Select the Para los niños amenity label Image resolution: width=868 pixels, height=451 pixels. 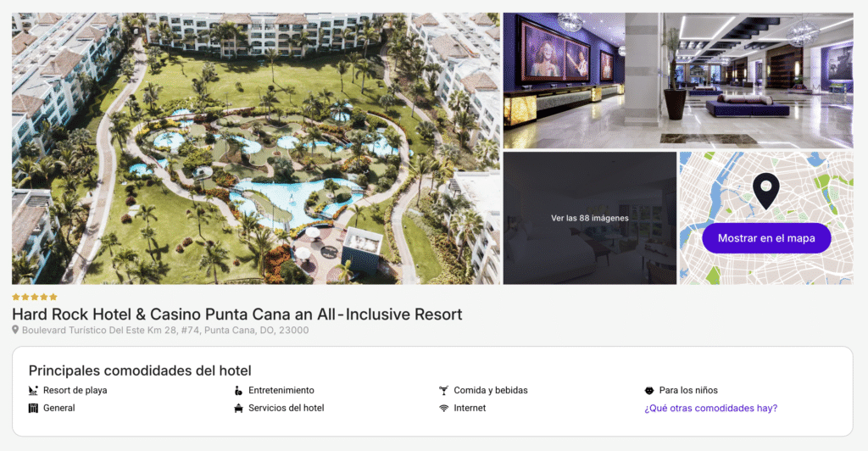(688, 391)
